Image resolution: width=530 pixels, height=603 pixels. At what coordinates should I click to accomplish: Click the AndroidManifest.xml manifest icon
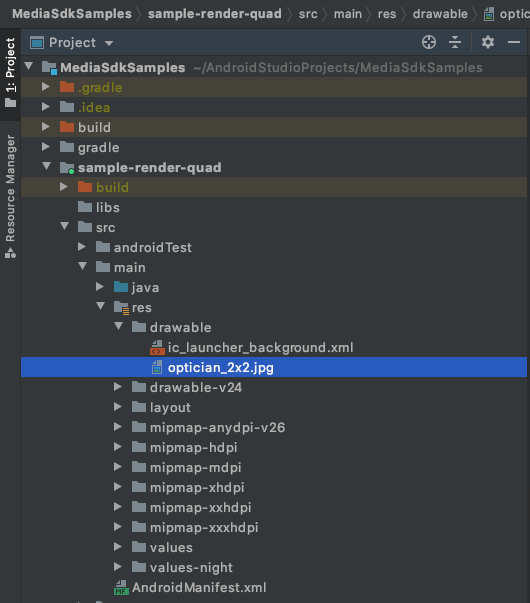pyautogui.click(x=121, y=587)
